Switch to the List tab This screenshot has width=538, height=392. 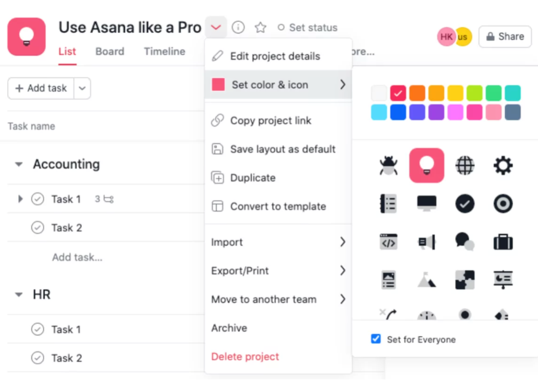click(67, 52)
